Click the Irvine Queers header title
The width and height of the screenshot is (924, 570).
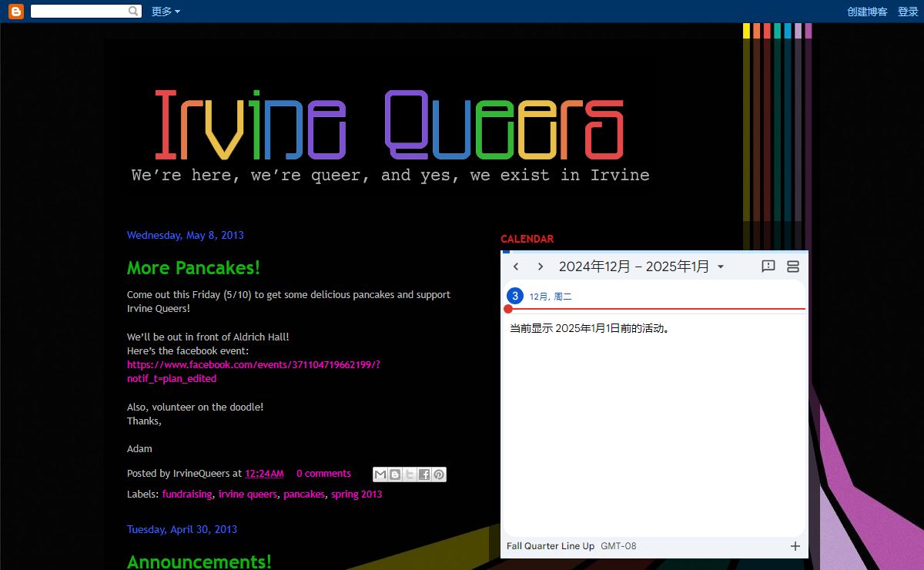389,126
